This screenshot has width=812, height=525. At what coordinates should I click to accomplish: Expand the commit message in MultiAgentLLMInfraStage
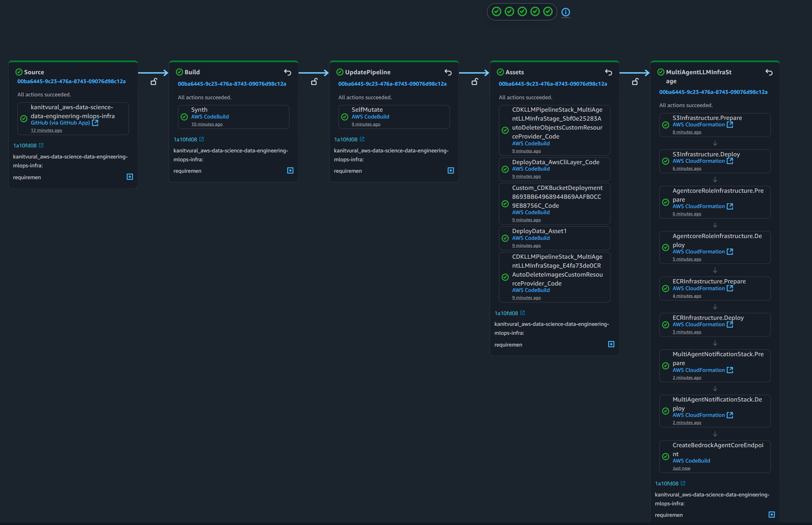pos(772,514)
